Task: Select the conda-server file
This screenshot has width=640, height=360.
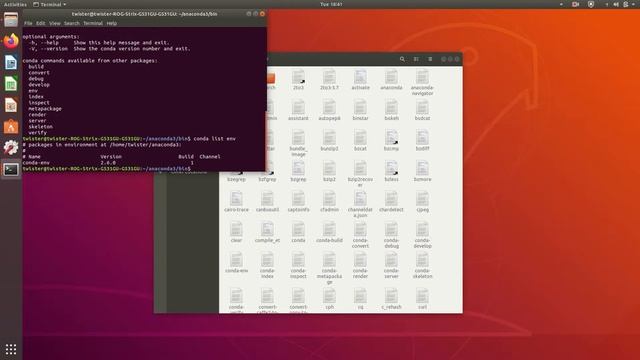Action: click(391, 266)
